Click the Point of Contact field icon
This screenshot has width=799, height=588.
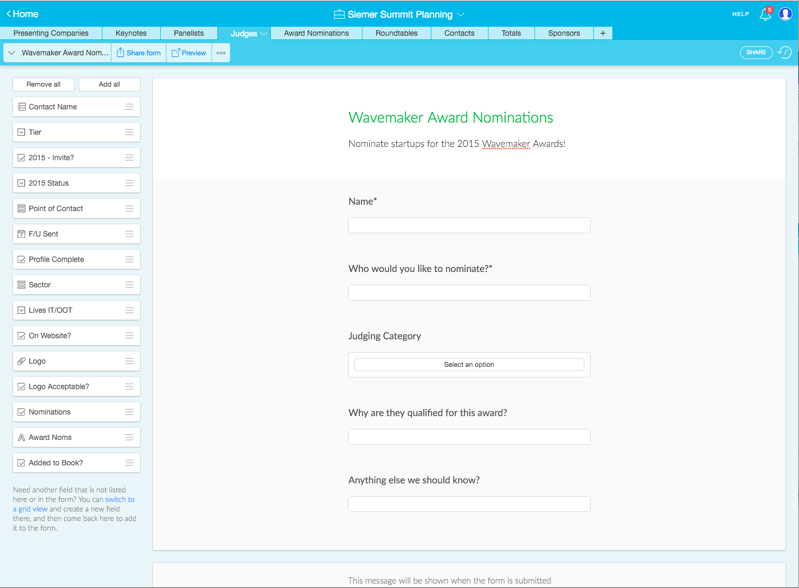point(21,208)
